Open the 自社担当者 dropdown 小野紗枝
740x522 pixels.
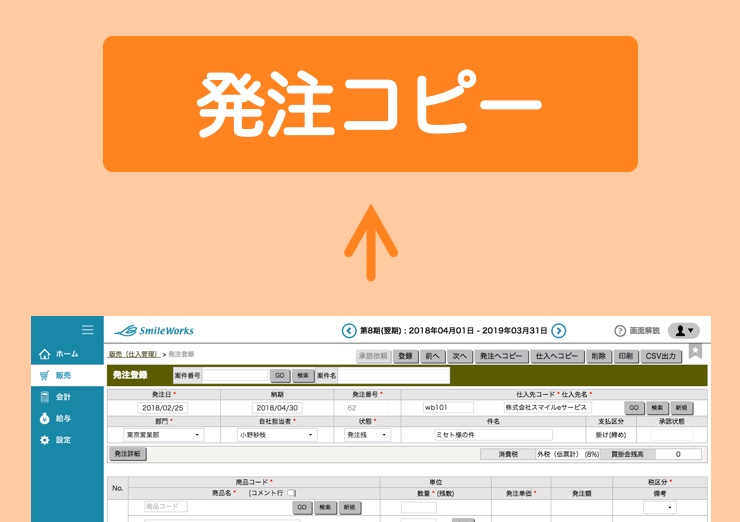point(277,435)
